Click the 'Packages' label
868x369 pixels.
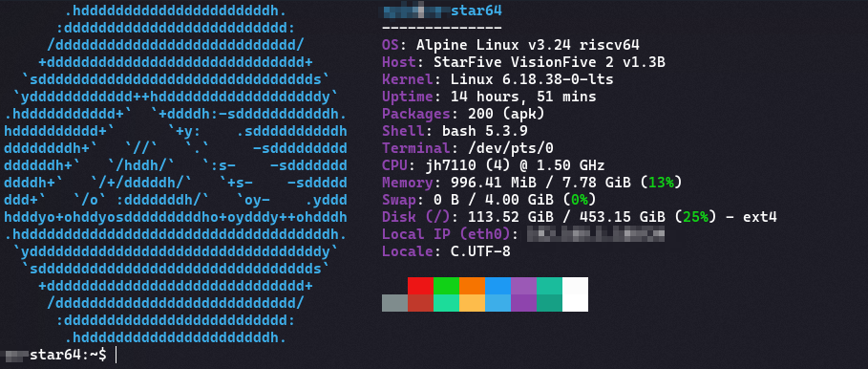[415, 114]
